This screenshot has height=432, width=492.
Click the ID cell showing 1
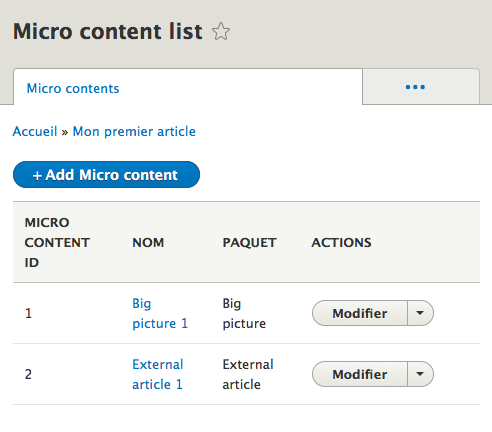point(29,313)
